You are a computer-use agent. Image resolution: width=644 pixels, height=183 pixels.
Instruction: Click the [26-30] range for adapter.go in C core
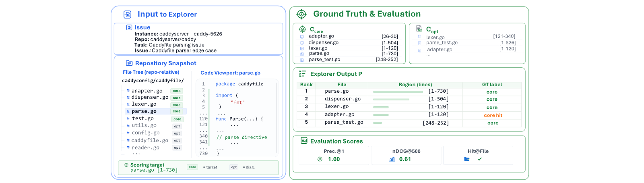tap(390, 36)
